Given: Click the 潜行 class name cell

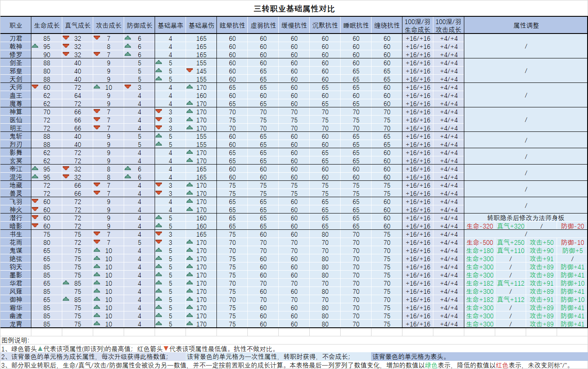Looking at the screenshot, I should (16, 218).
